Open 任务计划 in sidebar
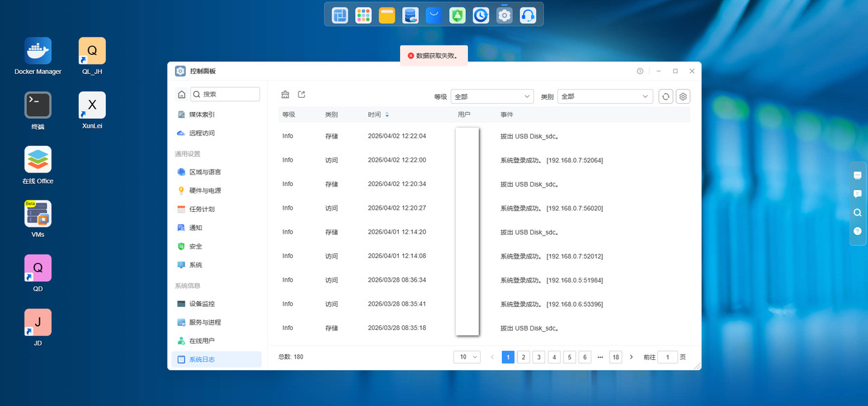 pyautogui.click(x=216, y=209)
